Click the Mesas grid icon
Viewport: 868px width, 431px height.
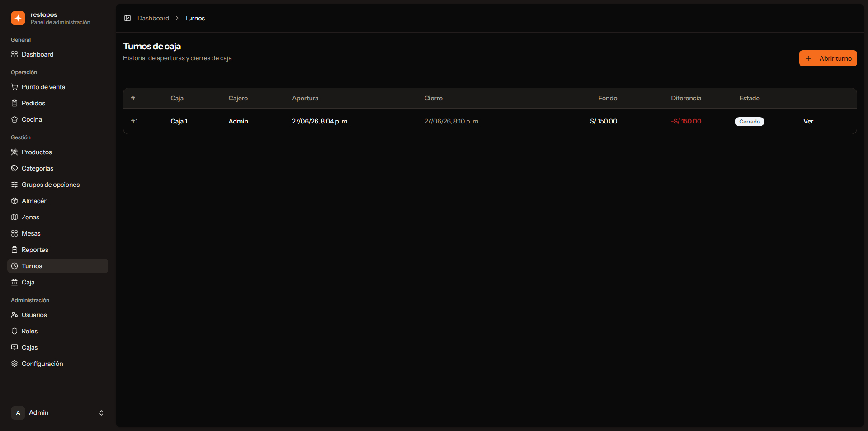click(14, 233)
